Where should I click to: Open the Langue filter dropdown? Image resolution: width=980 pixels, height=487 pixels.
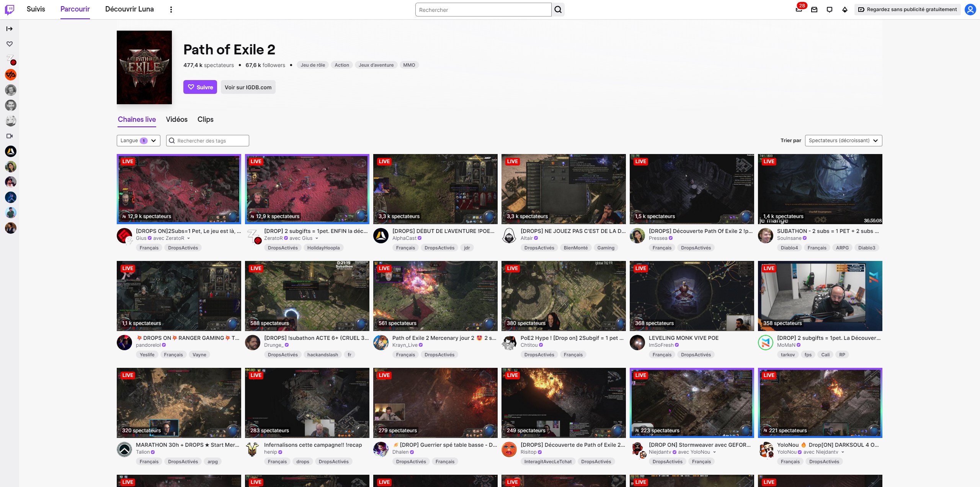pyautogui.click(x=137, y=140)
